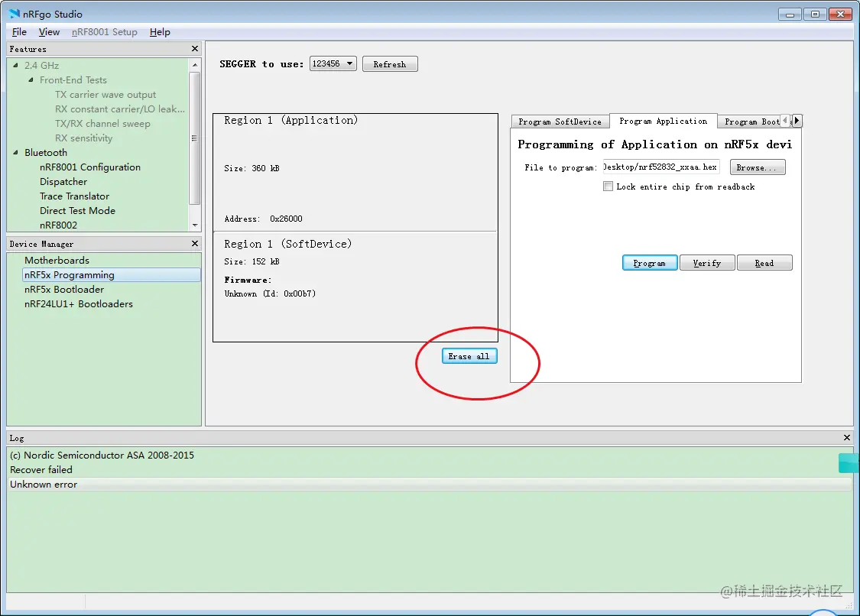Click Region 1 (Application) block
Screen dimensions: 860x616
tap(355, 172)
